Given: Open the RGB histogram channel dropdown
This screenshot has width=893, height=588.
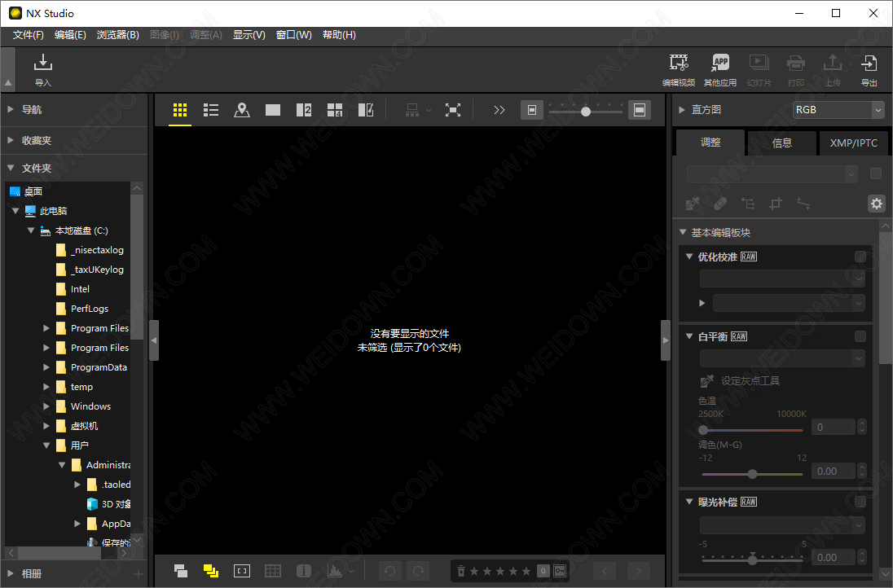Looking at the screenshot, I should coord(838,110).
